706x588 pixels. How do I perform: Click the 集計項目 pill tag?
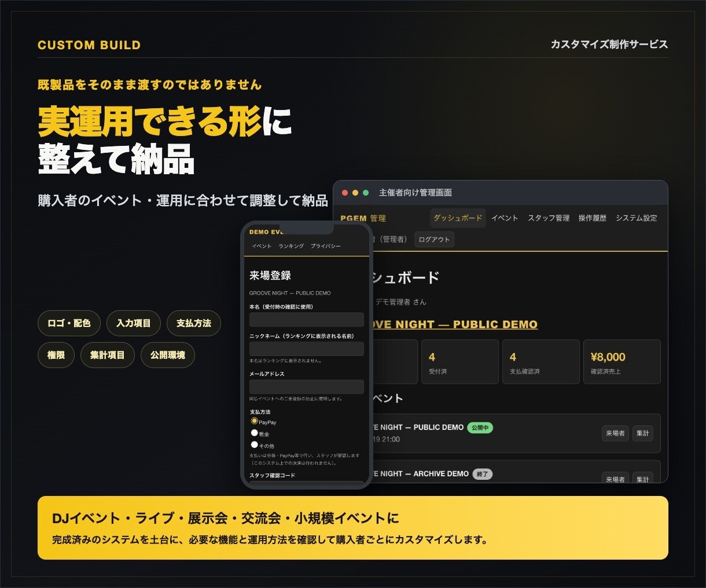pyautogui.click(x=107, y=355)
